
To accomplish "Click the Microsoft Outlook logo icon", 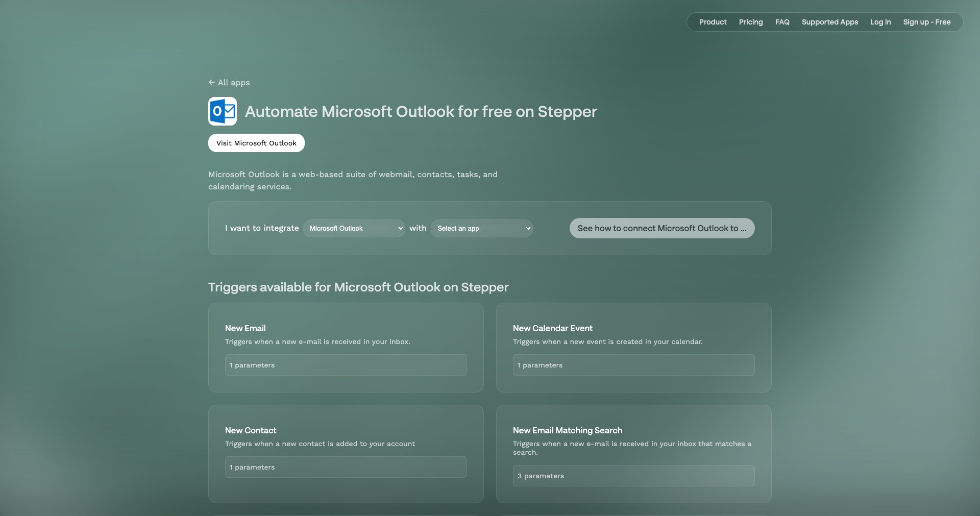I will (223, 111).
